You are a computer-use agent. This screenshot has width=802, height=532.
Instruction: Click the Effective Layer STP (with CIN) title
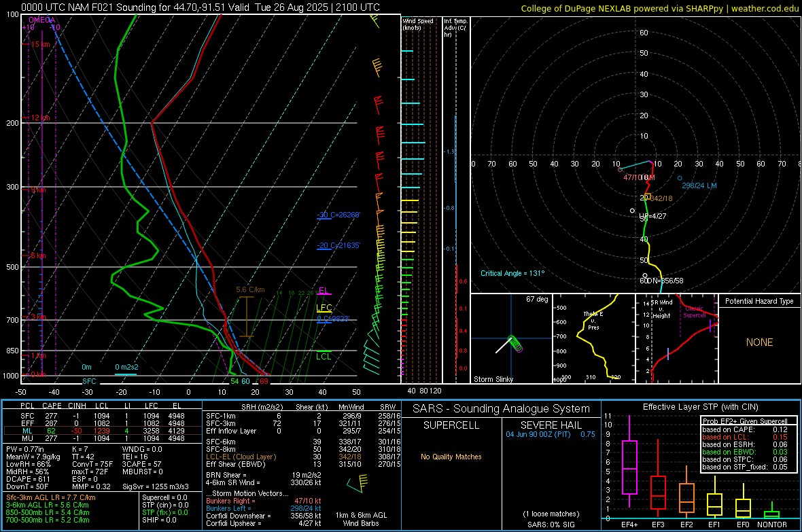pyautogui.click(x=700, y=407)
